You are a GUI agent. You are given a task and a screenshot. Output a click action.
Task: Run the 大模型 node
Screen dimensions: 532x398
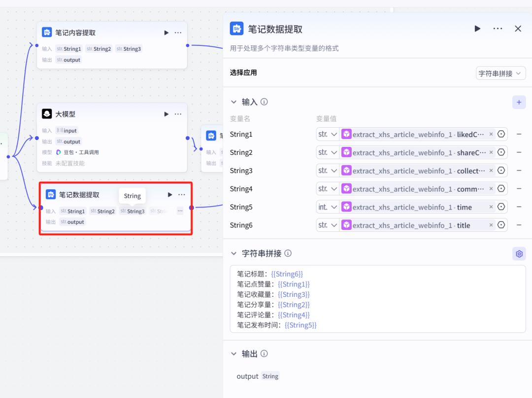166,114
